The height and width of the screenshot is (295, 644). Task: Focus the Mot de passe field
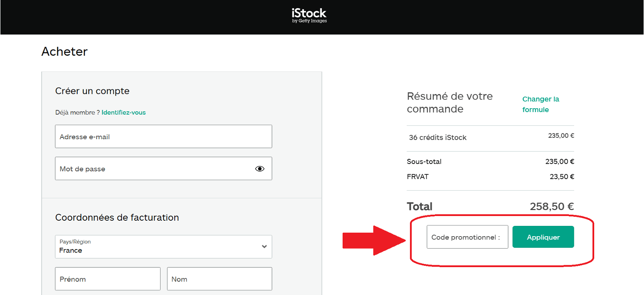coord(164,168)
